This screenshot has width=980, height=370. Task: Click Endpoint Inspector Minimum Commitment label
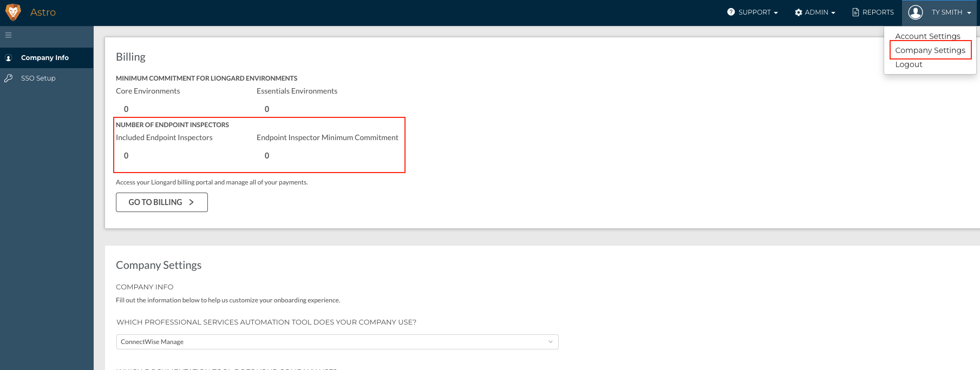pos(328,137)
